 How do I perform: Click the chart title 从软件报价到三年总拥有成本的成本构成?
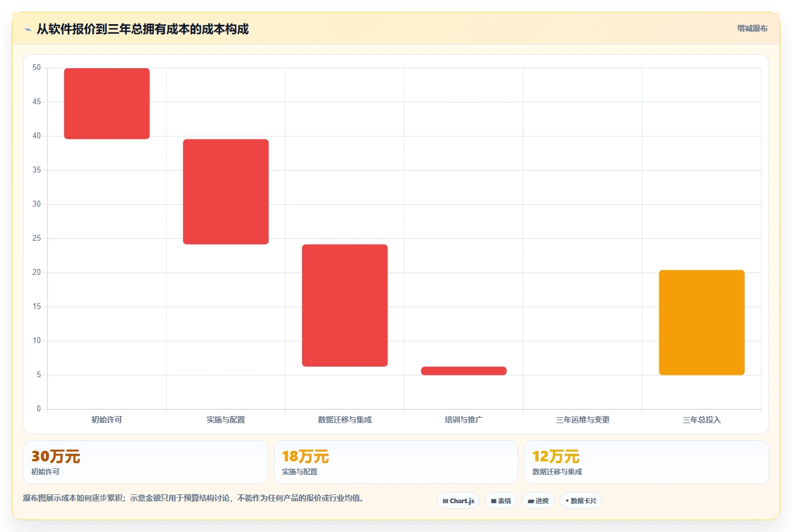tap(143, 29)
